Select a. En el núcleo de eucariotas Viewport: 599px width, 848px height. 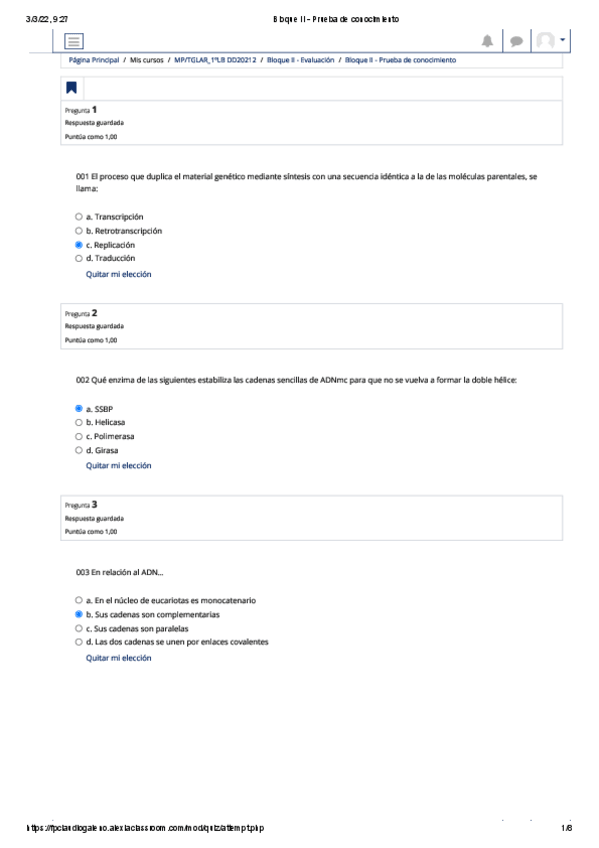[x=79, y=600]
